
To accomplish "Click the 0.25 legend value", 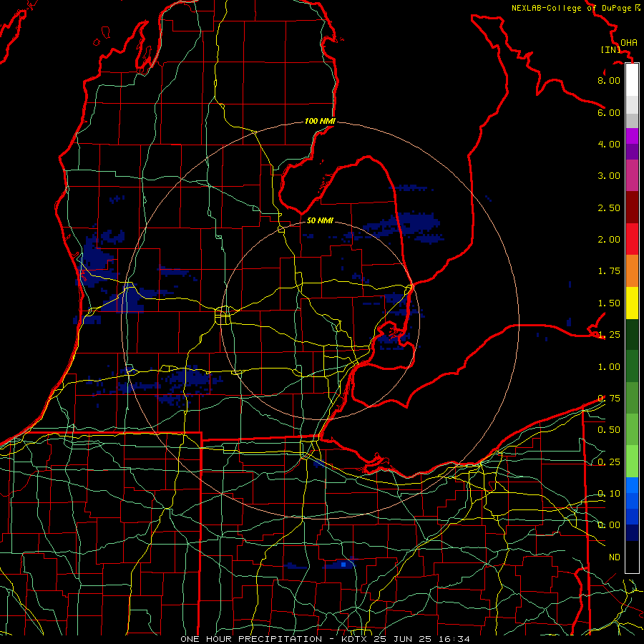I will pyautogui.click(x=609, y=462).
